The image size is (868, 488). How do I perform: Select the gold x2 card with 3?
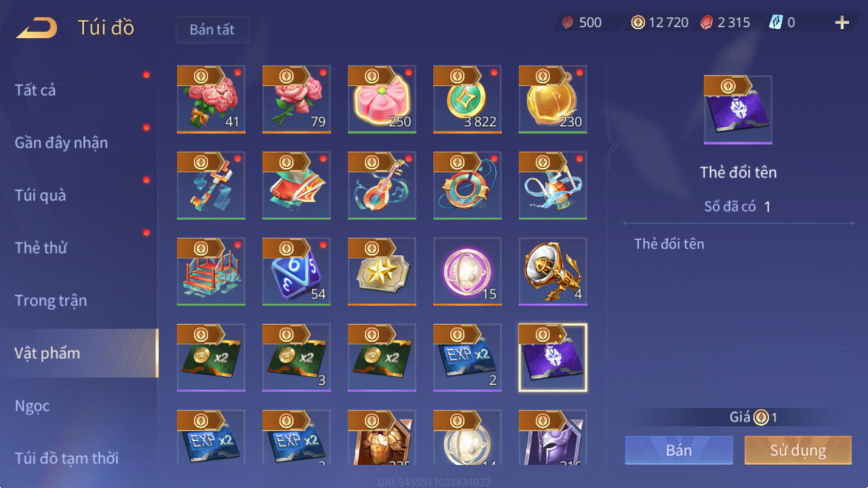pyautogui.click(x=296, y=357)
